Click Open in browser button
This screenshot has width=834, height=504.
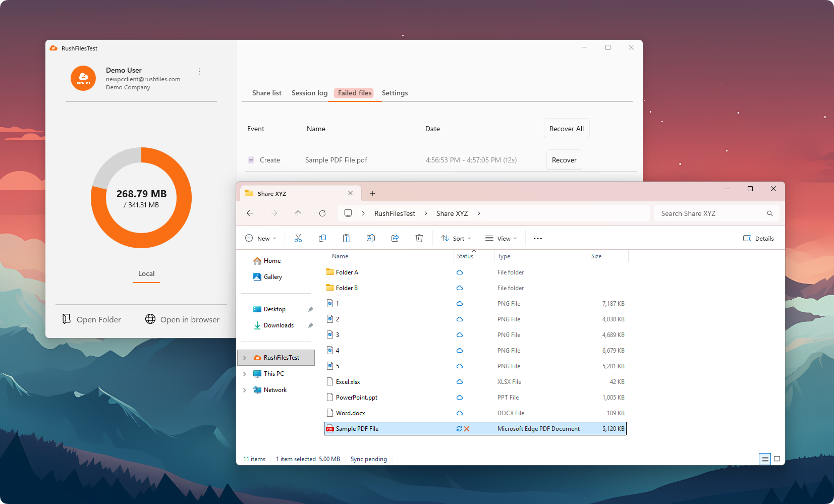tap(183, 319)
